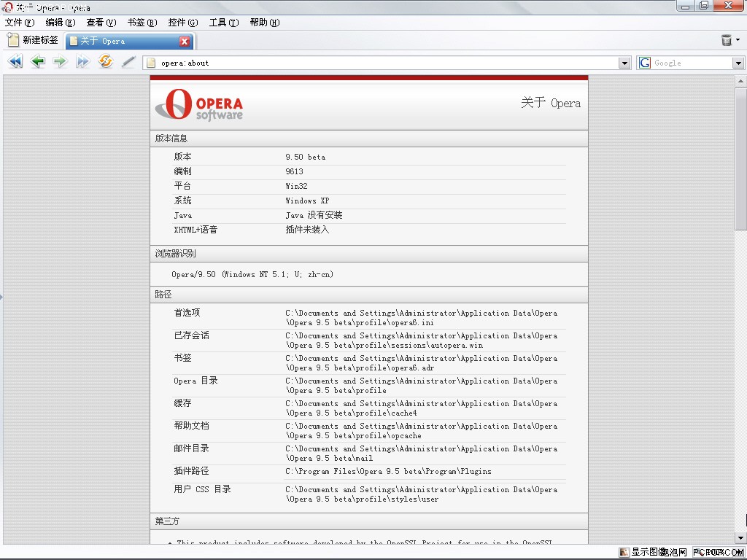Viewport: 747px width, 560px height.
Task: Click the 插件路径 path label
Action: pos(192,471)
